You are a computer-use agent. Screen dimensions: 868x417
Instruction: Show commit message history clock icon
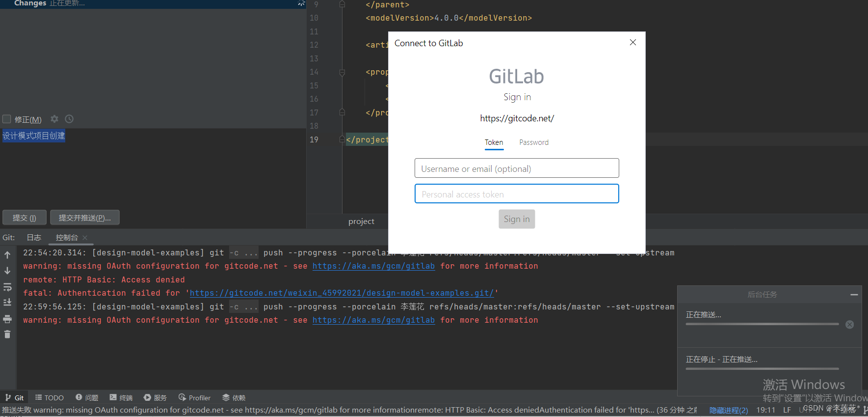[69, 119]
